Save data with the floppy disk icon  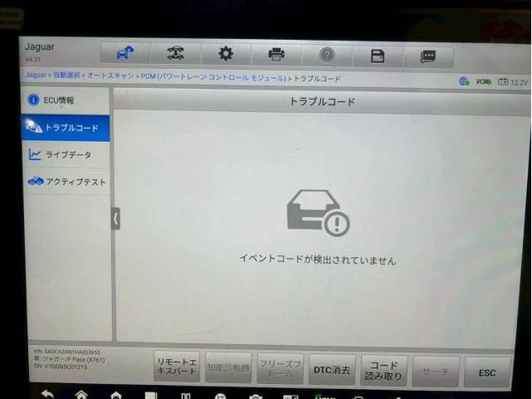coord(377,56)
